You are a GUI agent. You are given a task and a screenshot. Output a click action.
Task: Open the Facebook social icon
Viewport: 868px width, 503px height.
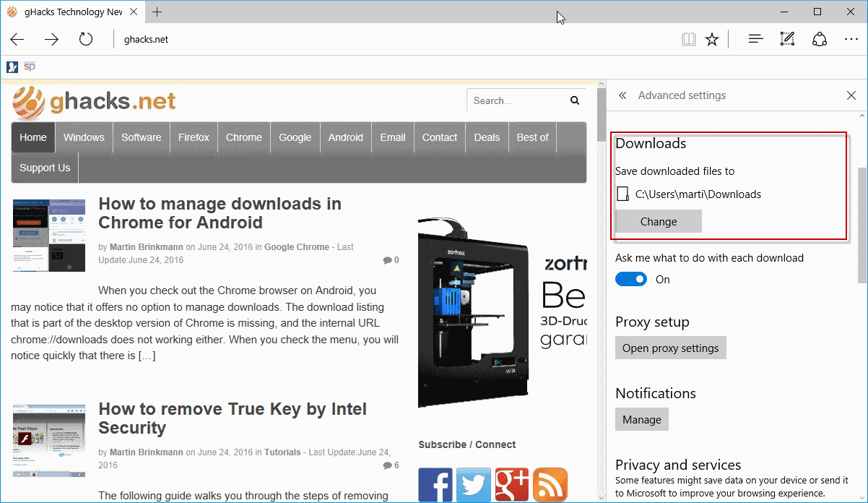coord(435,485)
